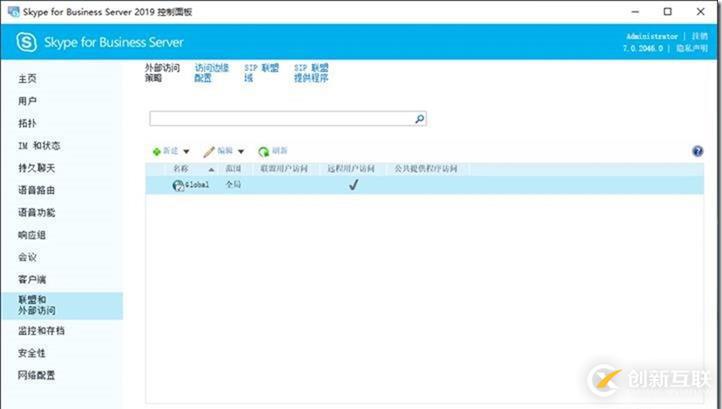The width and height of the screenshot is (722, 409).
Task: Open the SIP 联盟域 tab
Action: (x=261, y=73)
